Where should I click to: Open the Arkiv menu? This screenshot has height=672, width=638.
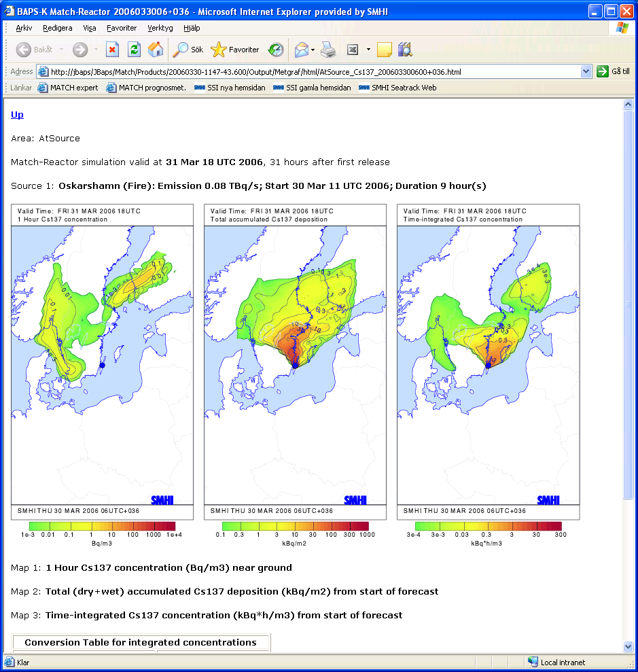(x=24, y=28)
